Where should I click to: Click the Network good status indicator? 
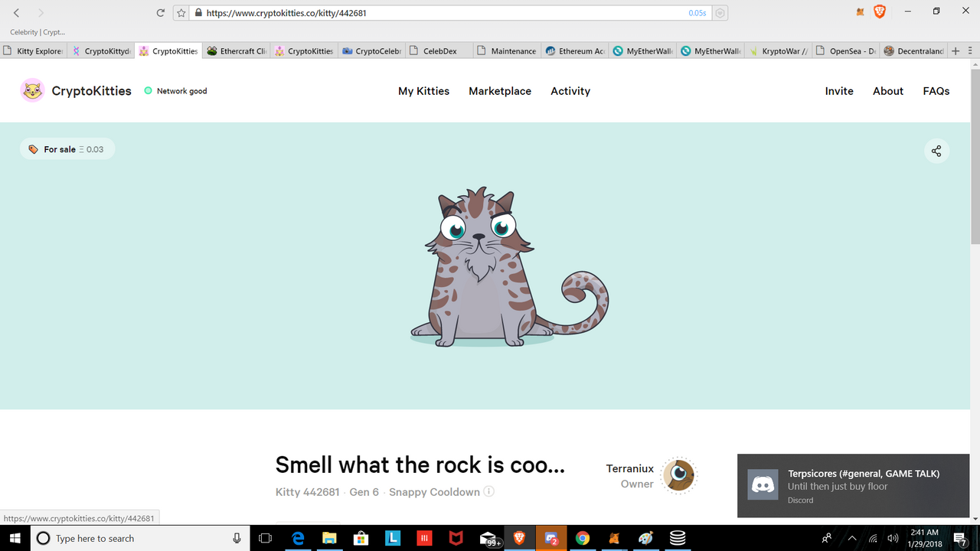tap(175, 91)
